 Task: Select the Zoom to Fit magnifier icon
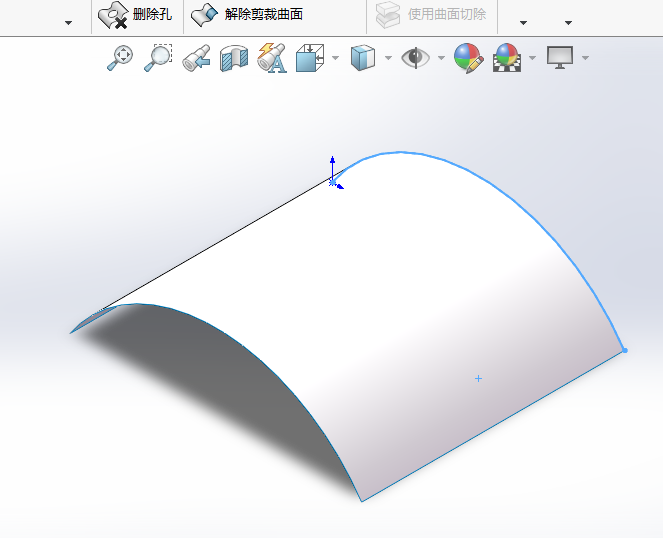(x=120, y=58)
